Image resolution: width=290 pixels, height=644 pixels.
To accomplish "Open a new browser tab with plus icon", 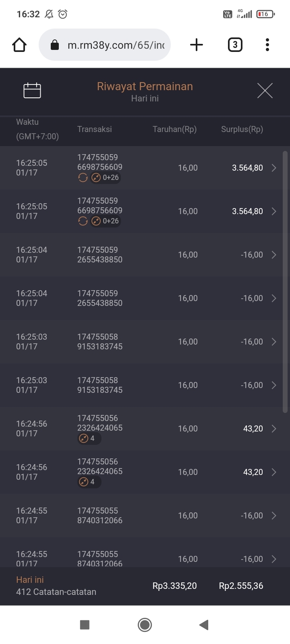I will 196,45.
